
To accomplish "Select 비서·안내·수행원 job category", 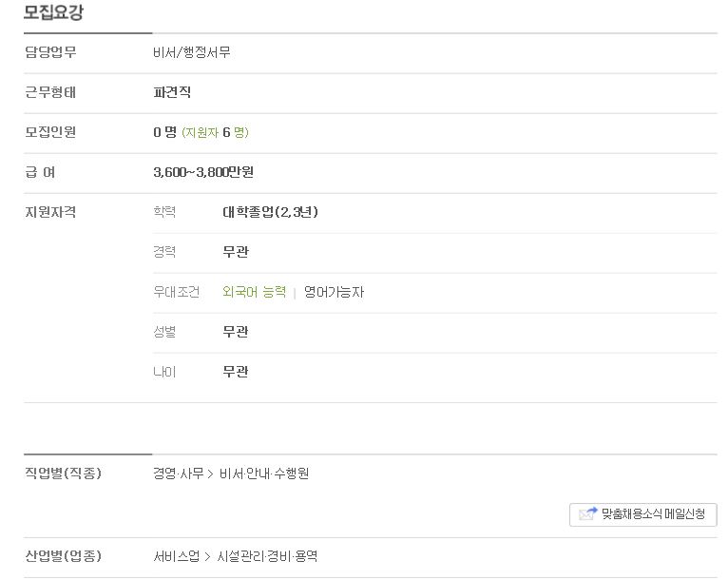I will [x=264, y=474].
